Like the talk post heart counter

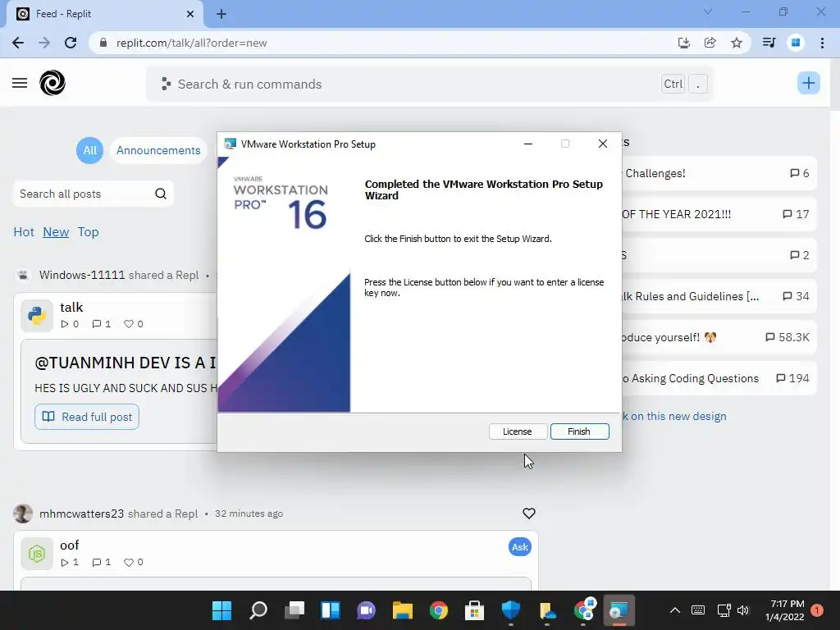134,323
